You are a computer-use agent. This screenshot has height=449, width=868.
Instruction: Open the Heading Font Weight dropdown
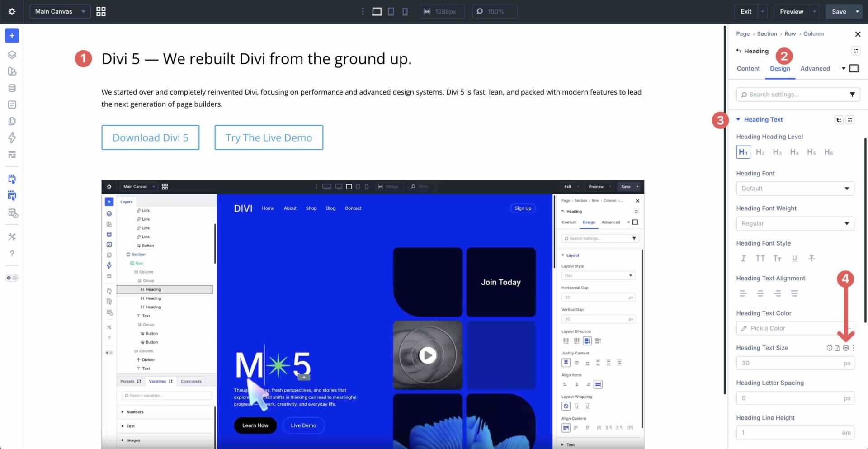click(795, 223)
